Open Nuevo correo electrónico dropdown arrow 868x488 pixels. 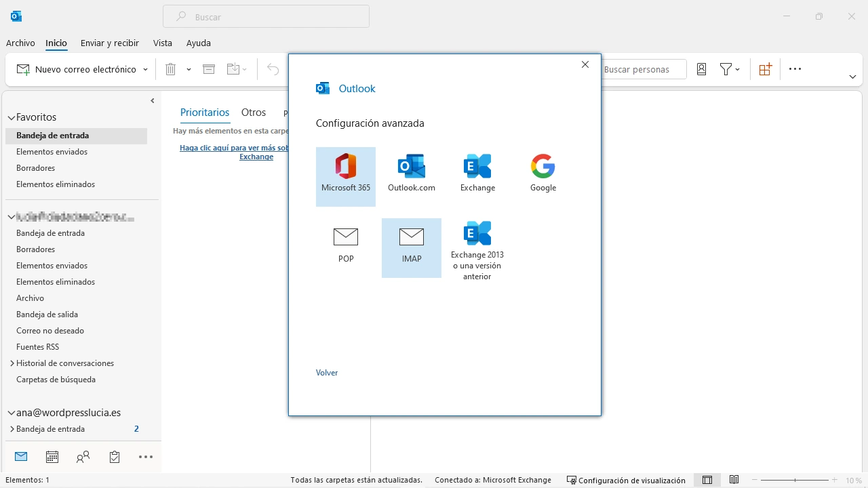[145, 70]
